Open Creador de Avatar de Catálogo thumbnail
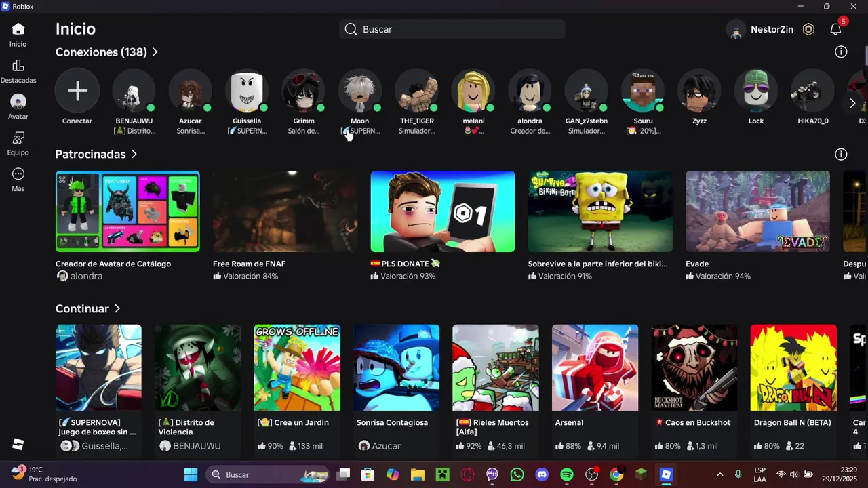Screen dimensions: 868x488 (x=127, y=211)
